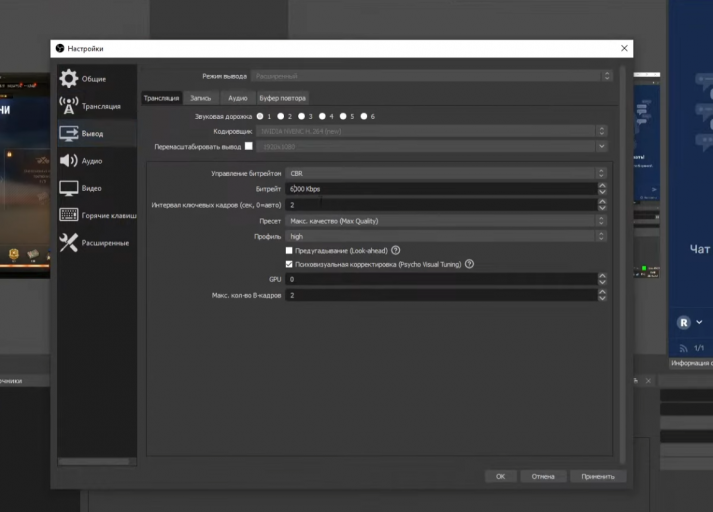Increase bitrate with the up arrow

602,186
